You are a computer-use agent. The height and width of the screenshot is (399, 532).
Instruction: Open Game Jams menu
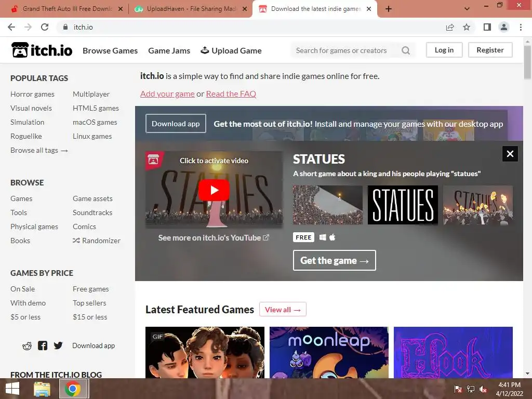pos(169,50)
